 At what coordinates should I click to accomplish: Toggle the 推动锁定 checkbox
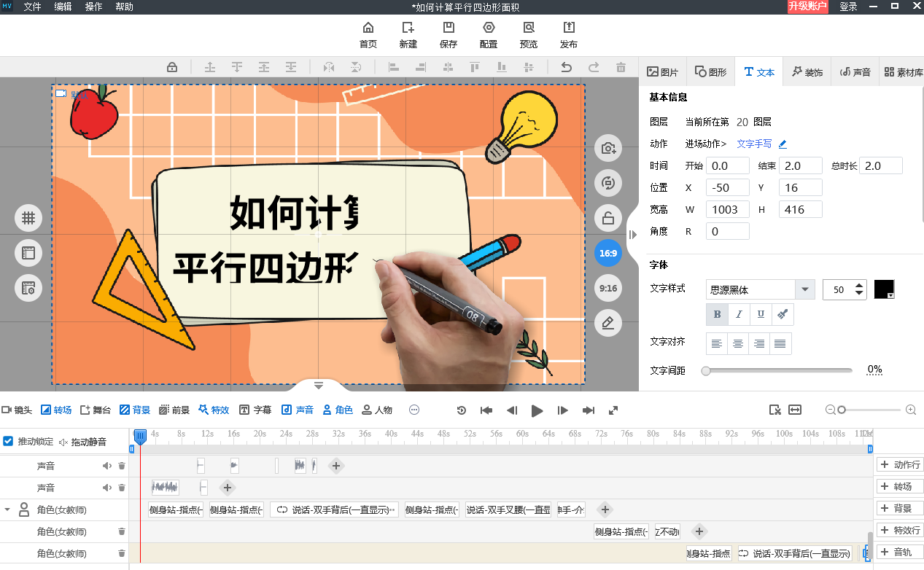[x=8, y=441]
